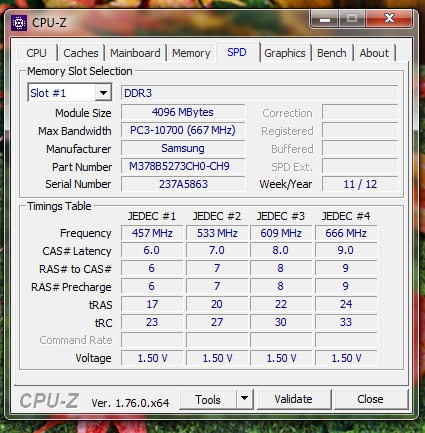
Task: Open the Graphics tab
Action: point(285,53)
